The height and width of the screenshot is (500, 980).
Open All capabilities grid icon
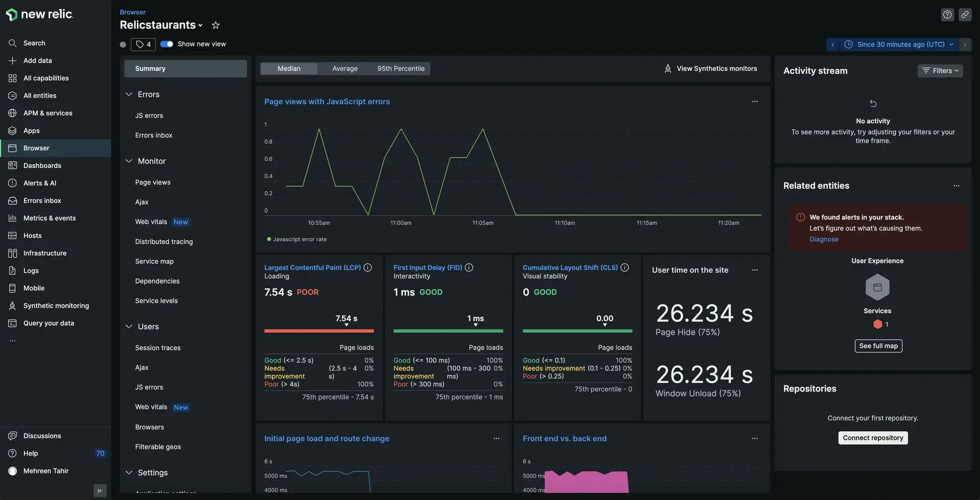13,78
